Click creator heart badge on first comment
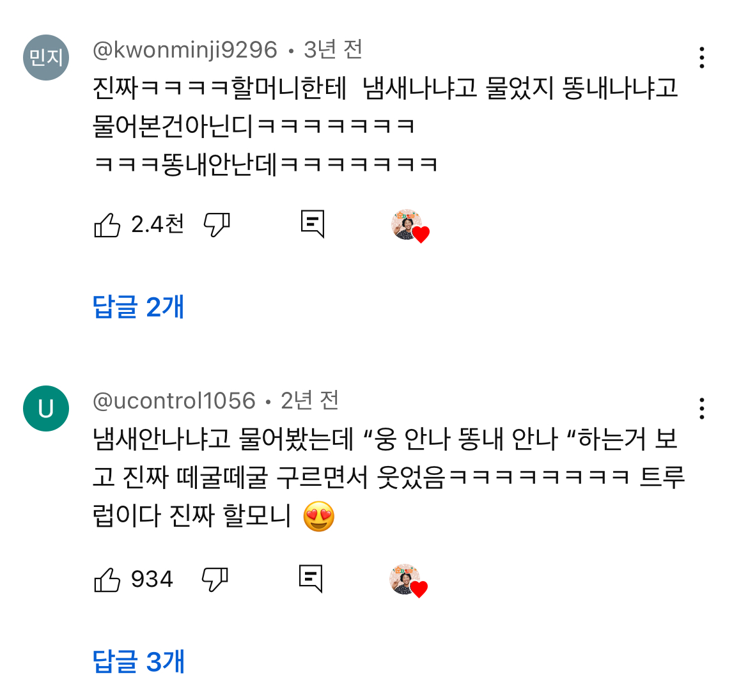Image resolution: width=748 pixels, height=700 pixels. pyautogui.click(x=410, y=226)
